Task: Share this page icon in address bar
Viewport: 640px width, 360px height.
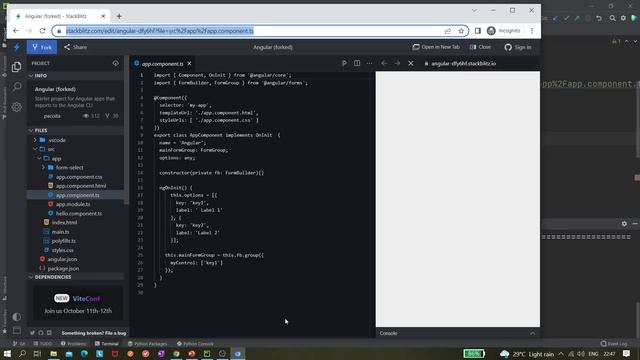Action: [x=448, y=31]
